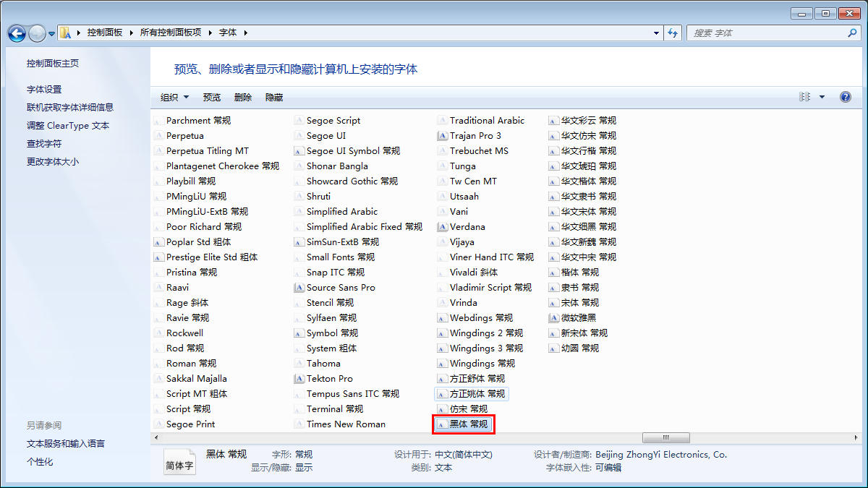The height and width of the screenshot is (488, 868).
Task: Click 字体 breadcrumb segment
Action: click(x=228, y=33)
